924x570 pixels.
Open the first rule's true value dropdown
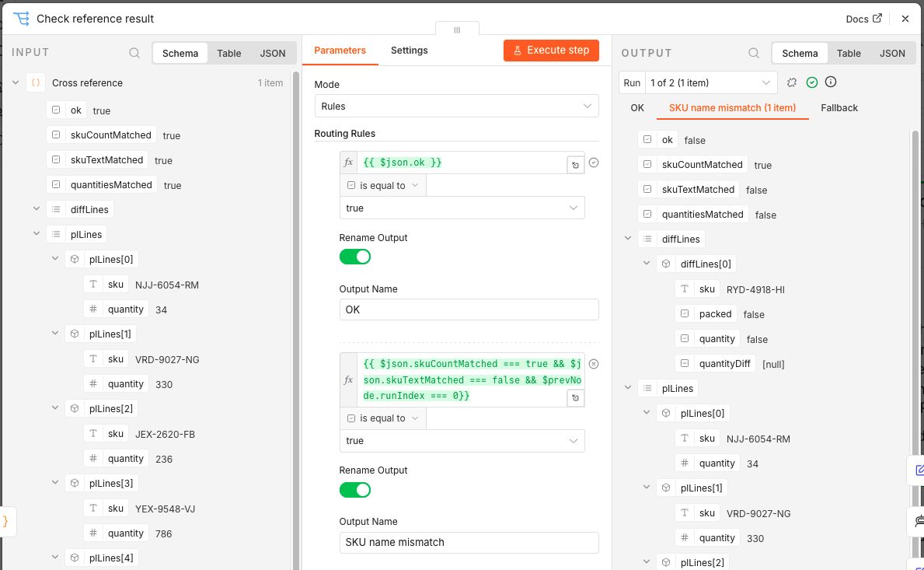[x=462, y=208]
